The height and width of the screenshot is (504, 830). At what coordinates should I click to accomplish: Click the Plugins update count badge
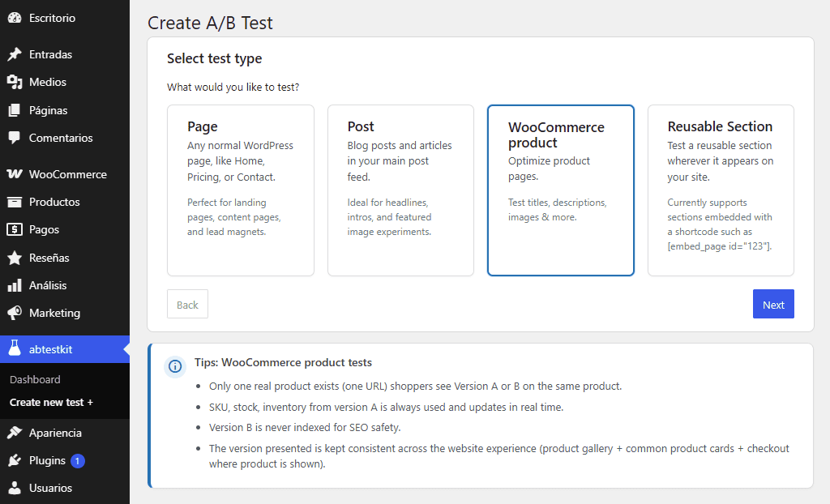point(77,461)
